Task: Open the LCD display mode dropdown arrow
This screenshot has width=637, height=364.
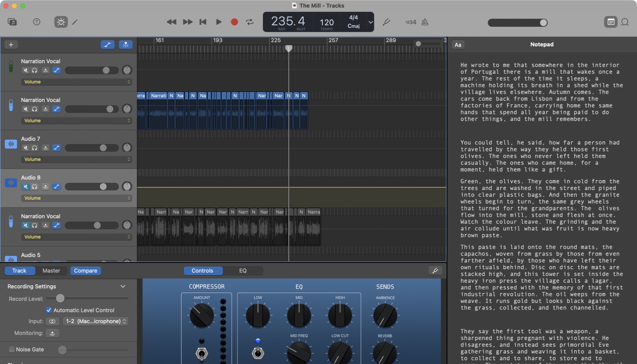Action: point(370,22)
